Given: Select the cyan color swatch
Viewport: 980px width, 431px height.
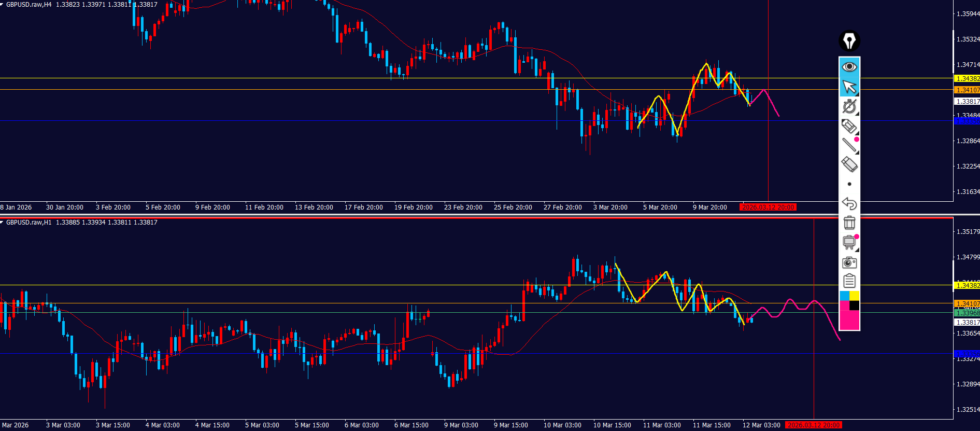Looking at the screenshot, I should [x=844, y=296].
